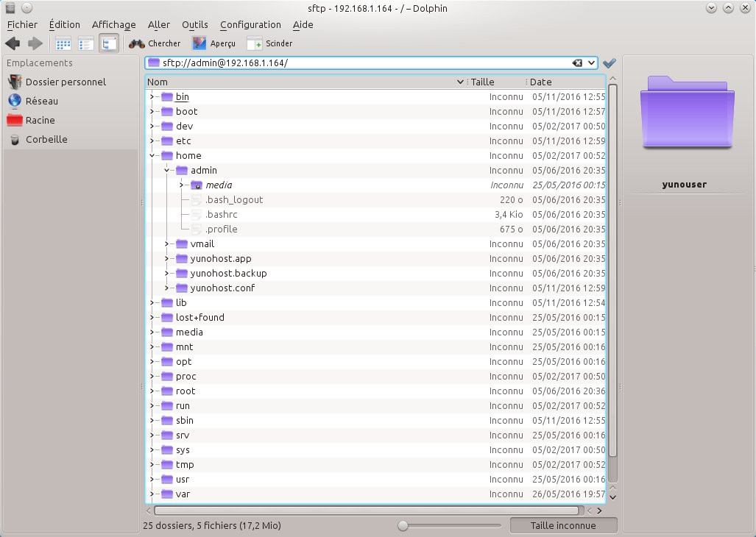Screen dimensions: 756x537
Task: Click the Forward navigation arrow
Action: tap(35, 43)
